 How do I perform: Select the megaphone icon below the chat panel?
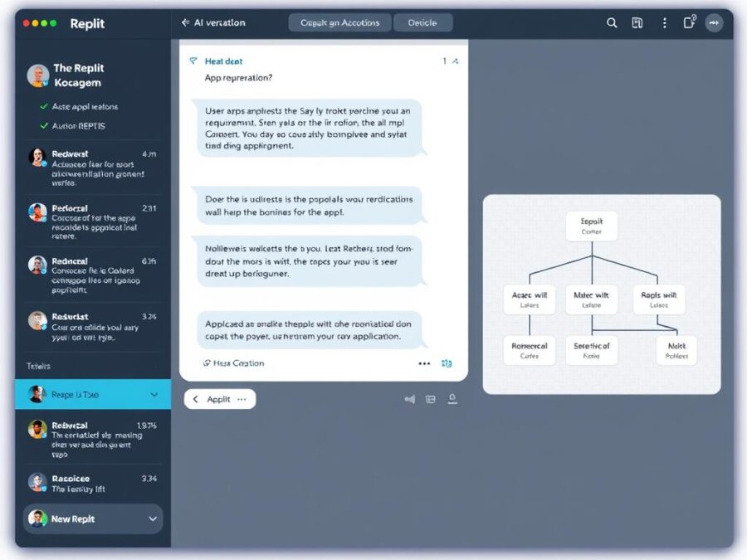click(x=409, y=399)
